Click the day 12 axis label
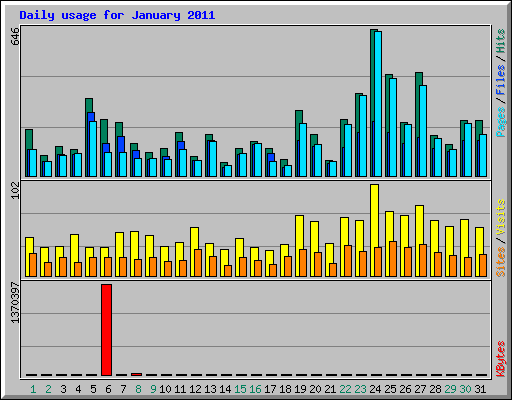Screen dimensions: 512x400 tap(195, 389)
